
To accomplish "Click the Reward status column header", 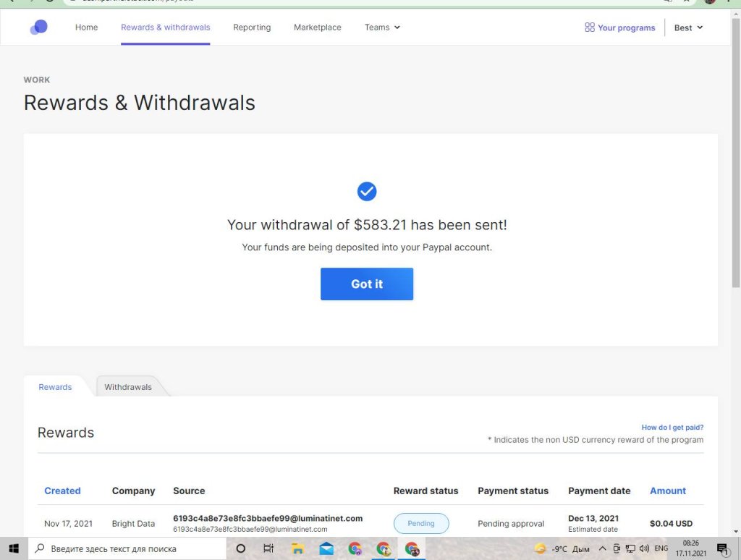I will pos(425,491).
